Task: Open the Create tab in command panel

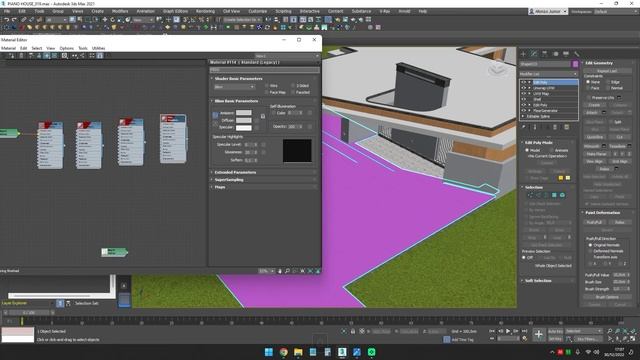Action: point(524,54)
